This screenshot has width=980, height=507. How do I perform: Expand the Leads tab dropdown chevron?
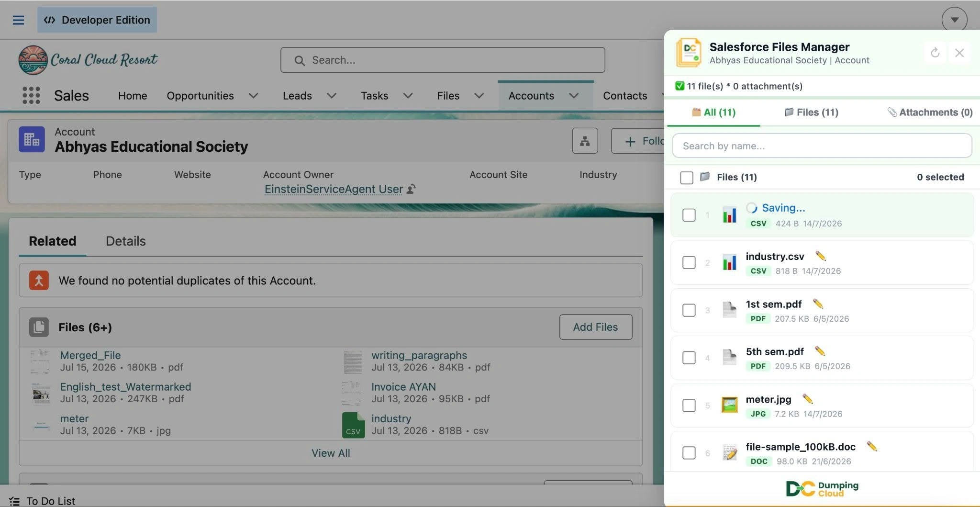pos(331,96)
